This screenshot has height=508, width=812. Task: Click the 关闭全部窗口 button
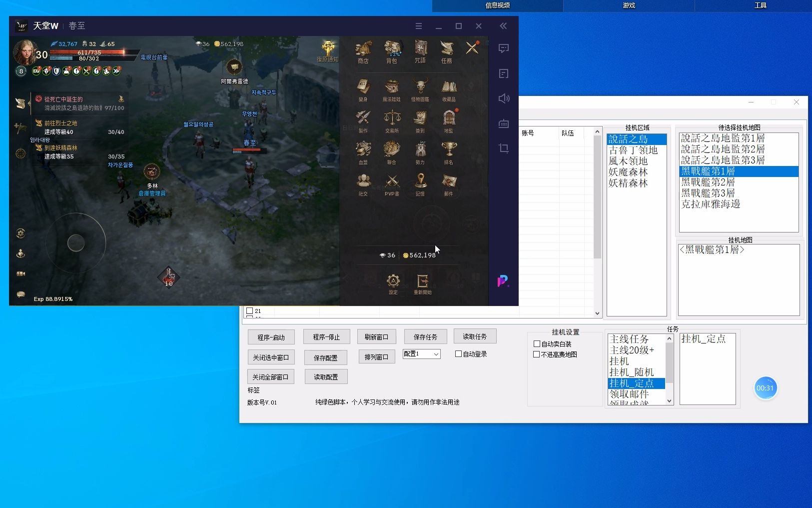(x=270, y=377)
